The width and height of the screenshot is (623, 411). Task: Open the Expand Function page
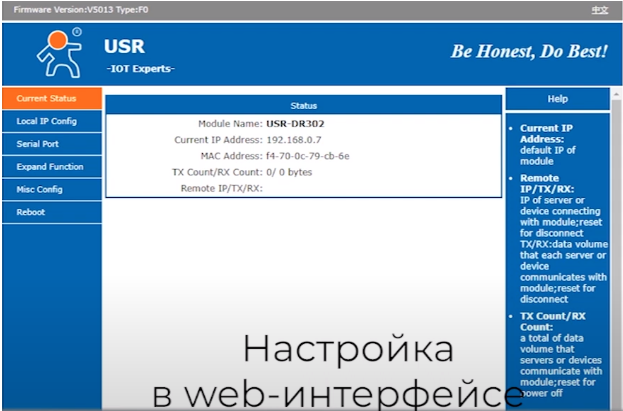[52, 167]
